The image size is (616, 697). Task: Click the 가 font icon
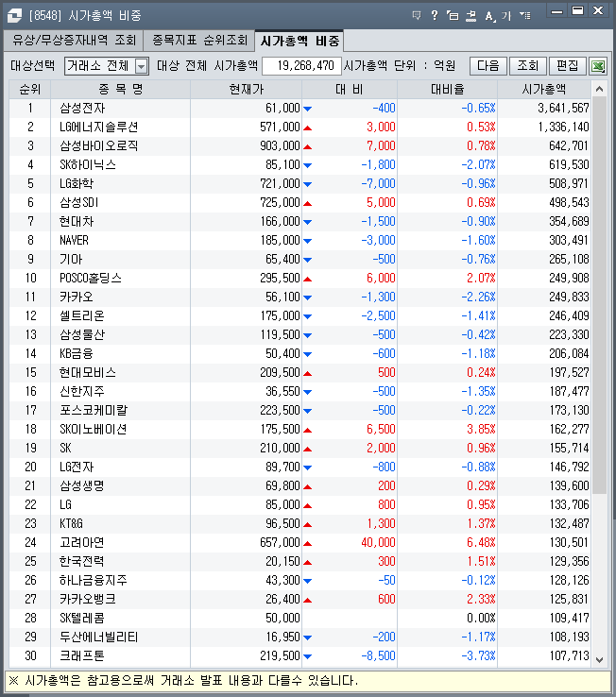point(506,16)
